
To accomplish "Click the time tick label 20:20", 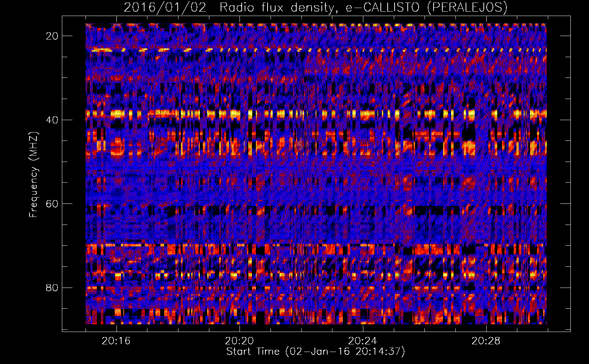I will [x=240, y=341].
